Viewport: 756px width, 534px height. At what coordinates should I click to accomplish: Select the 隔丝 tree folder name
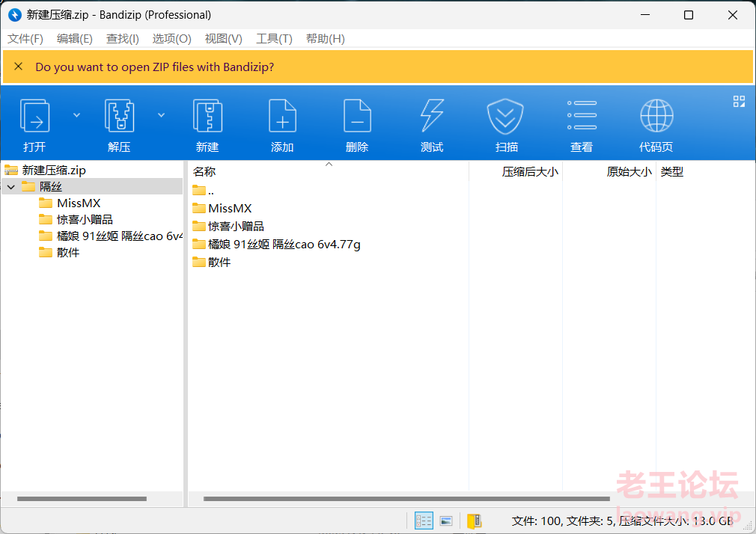tap(51, 186)
